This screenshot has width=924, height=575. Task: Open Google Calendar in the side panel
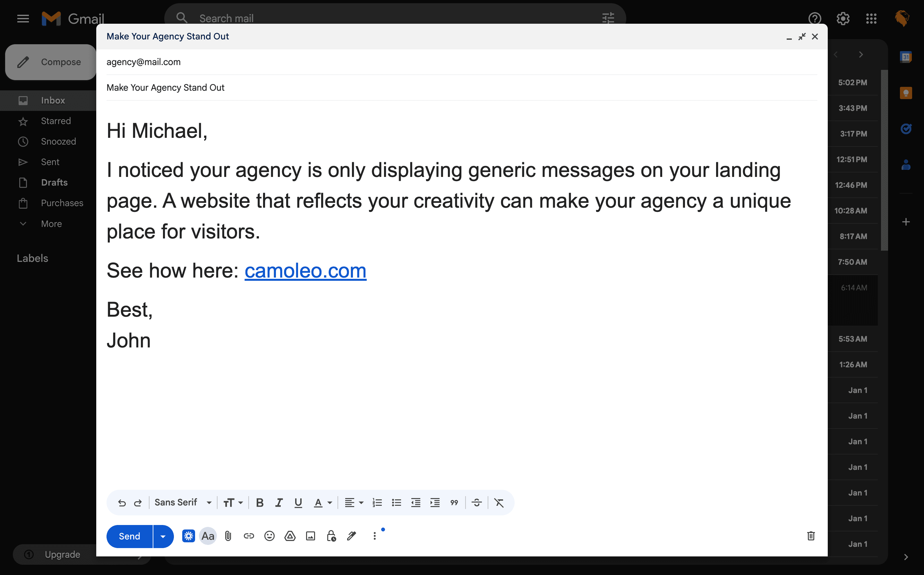906,57
